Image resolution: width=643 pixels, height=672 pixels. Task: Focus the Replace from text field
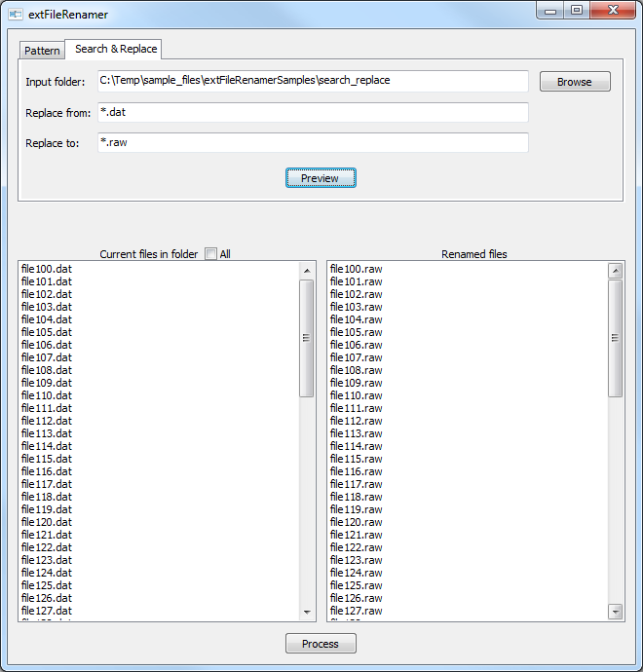coord(313,113)
